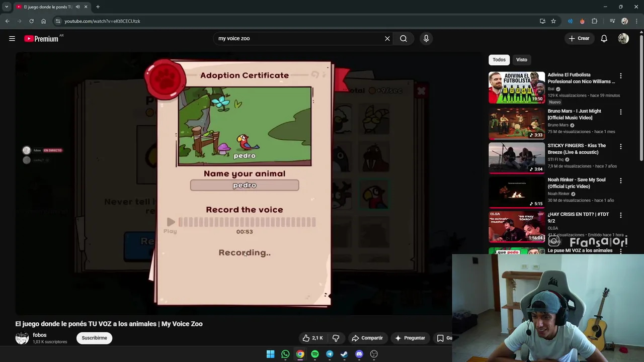644x362 pixels.
Task: Open Chrome extensions puzzle menu
Action: pyautogui.click(x=595, y=21)
